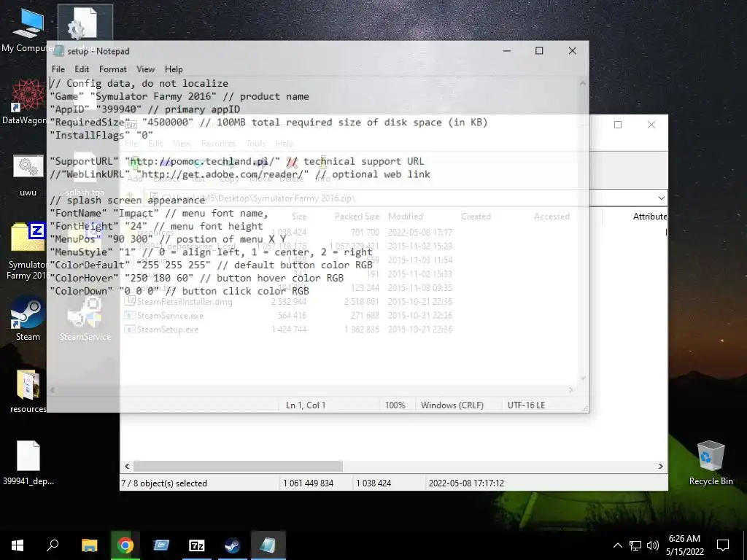The image size is (747, 560).
Task: Click the 7 / 8 object(s) selected status
Action: coord(164,483)
